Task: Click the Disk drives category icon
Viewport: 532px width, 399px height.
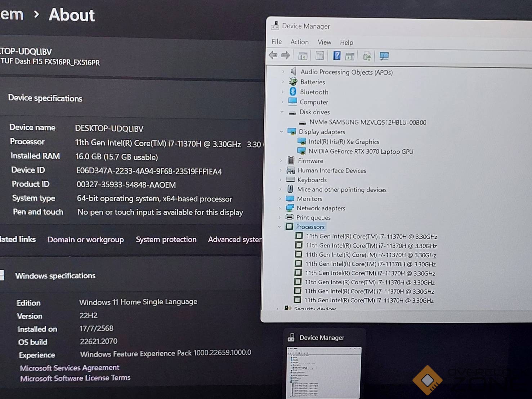Action: coord(292,113)
